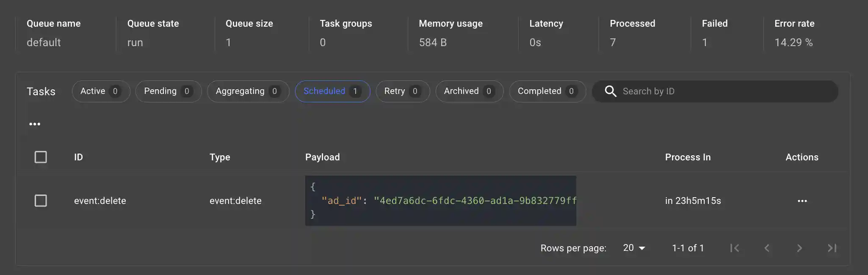
Task: Switch to the Pending tasks tab
Action: pos(168,91)
